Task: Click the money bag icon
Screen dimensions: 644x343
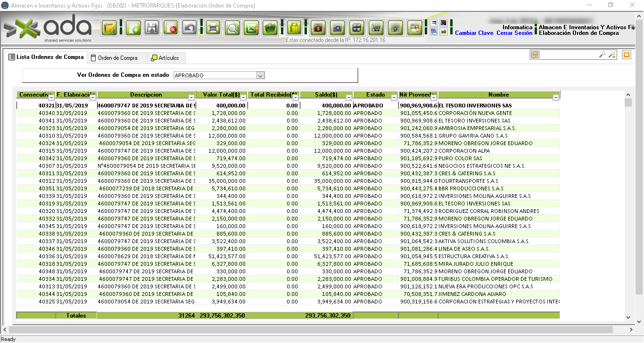Action: pyautogui.click(x=318, y=28)
